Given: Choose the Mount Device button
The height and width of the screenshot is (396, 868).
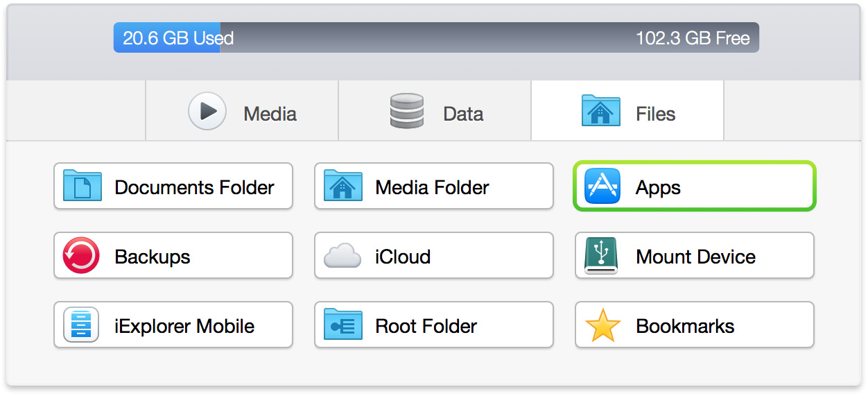Looking at the screenshot, I should (x=695, y=256).
